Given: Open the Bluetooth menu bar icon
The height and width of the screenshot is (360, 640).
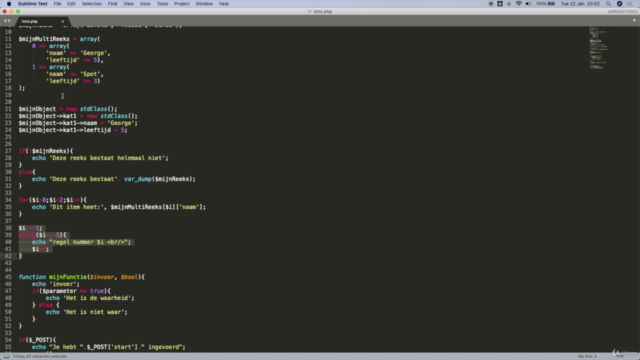Looking at the screenshot, I should (x=509, y=4).
